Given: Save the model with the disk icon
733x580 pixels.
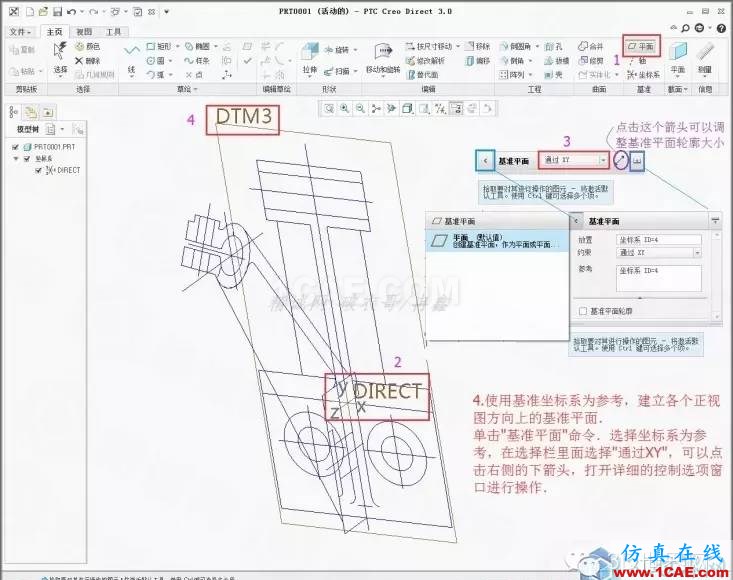Looking at the screenshot, I should point(57,12).
